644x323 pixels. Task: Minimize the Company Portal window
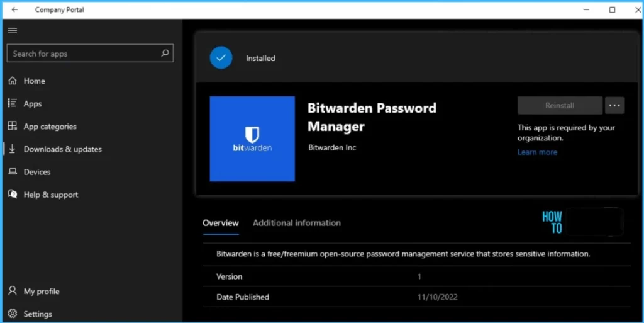tap(587, 9)
